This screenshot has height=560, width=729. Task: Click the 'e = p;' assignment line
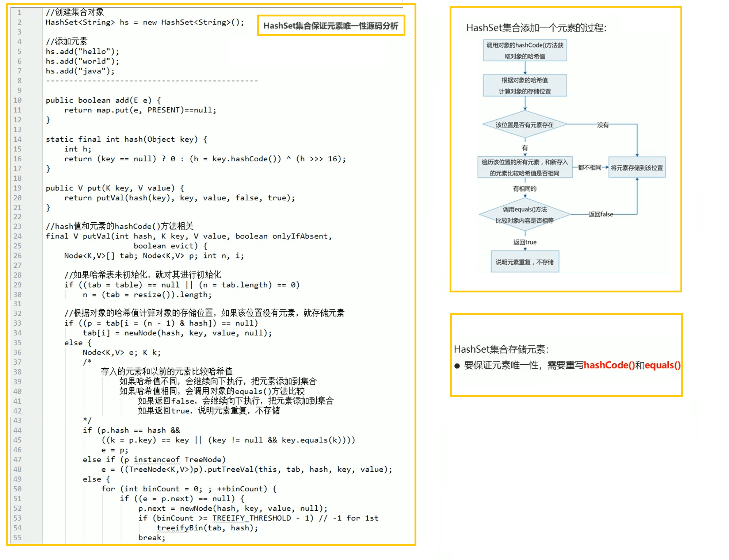[x=115, y=450]
